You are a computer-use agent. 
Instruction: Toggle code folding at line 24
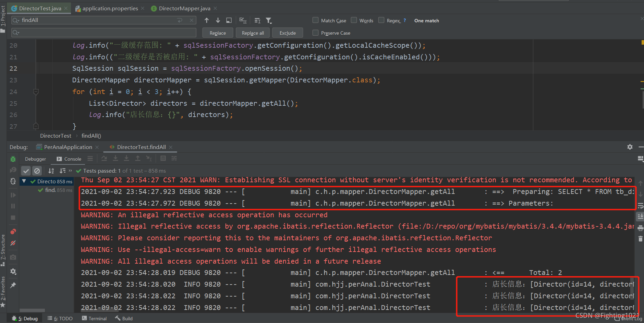(x=36, y=92)
